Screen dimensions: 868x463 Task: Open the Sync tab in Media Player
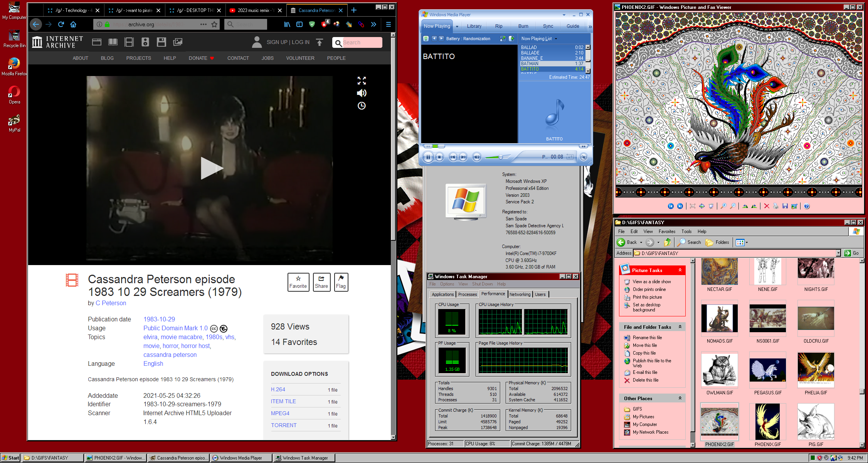[548, 26]
